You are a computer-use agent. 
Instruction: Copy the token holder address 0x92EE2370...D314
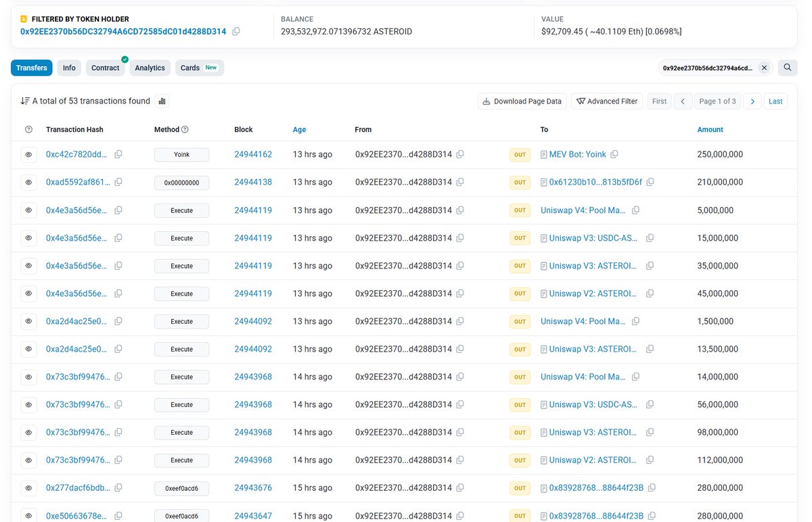tap(236, 32)
